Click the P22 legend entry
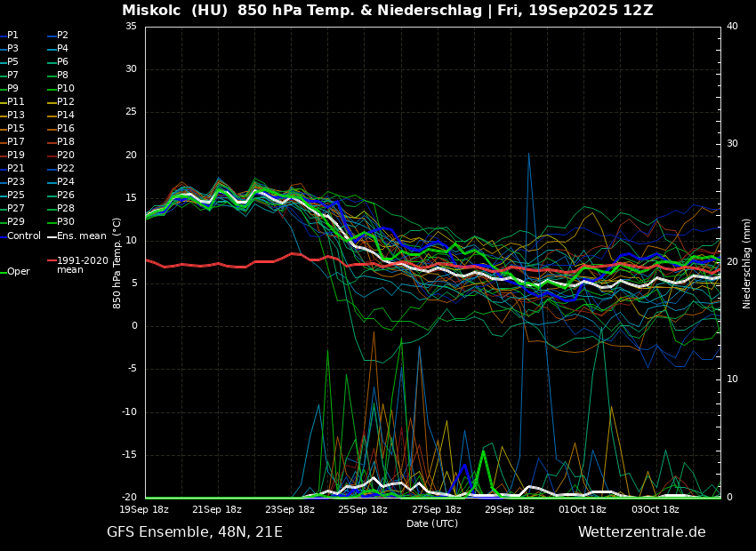Image resolution: width=756 pixels, height=551 pixels. (x=66, y=169)
